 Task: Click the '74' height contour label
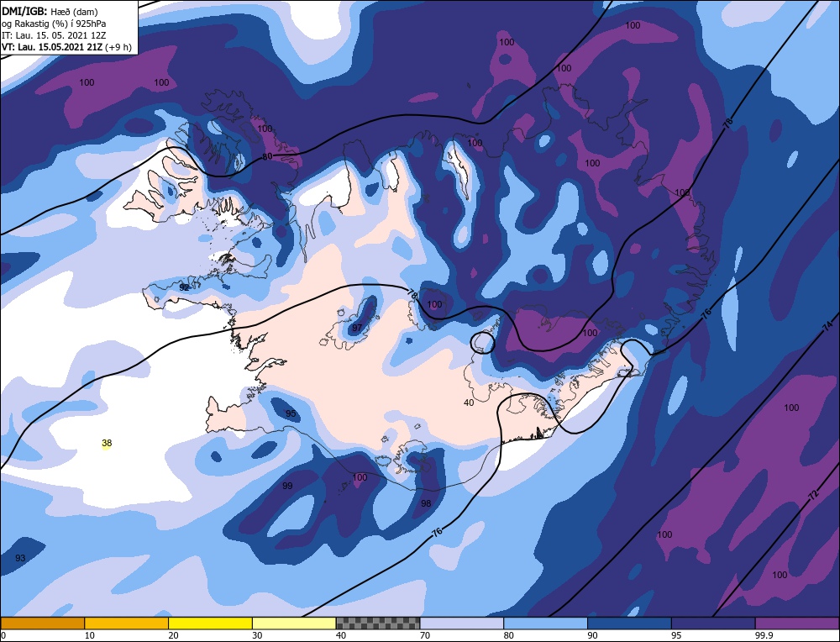coord(827,324)
